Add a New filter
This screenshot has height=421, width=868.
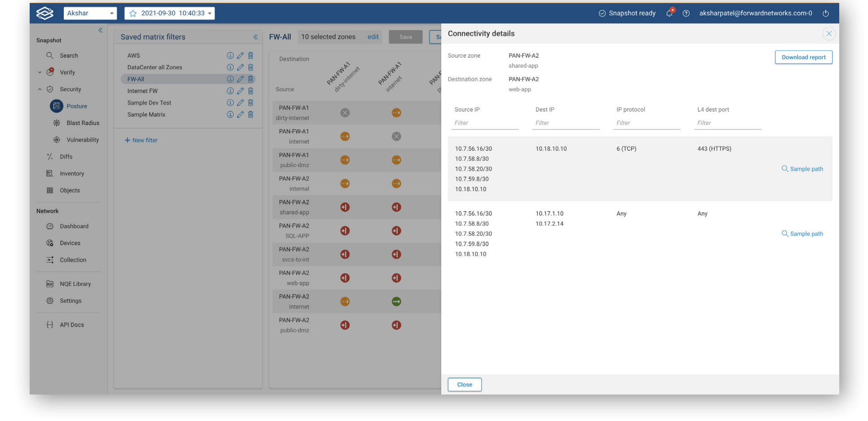coord(141,140)
